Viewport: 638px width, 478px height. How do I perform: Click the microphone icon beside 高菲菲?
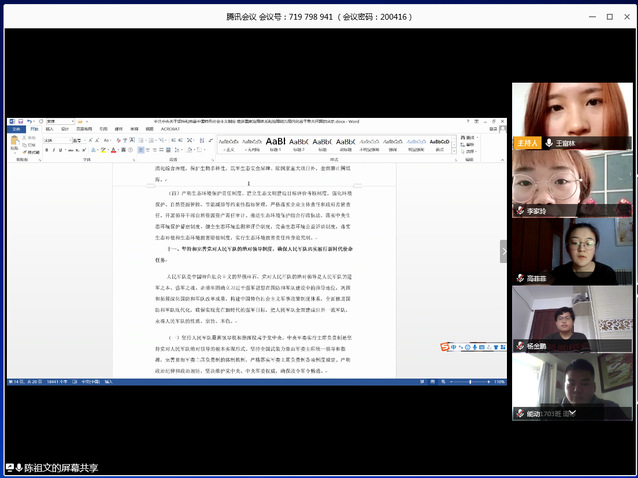519,279
